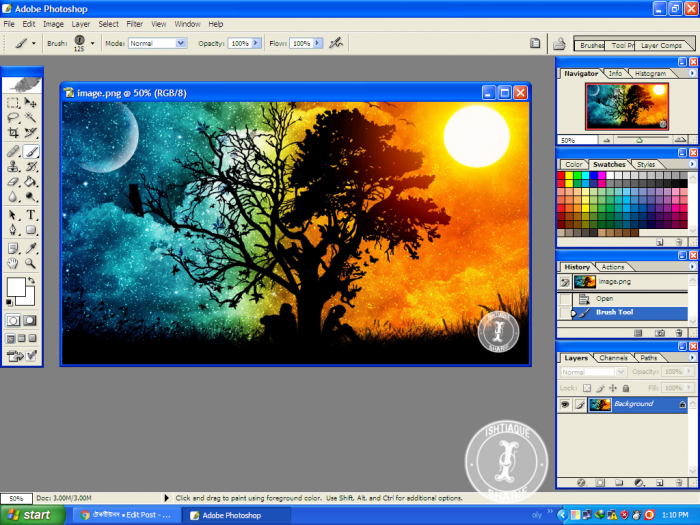The image size is (700, 525).
Task: Toggle lock all in Layers panel
Action: (x=626, y=388)
